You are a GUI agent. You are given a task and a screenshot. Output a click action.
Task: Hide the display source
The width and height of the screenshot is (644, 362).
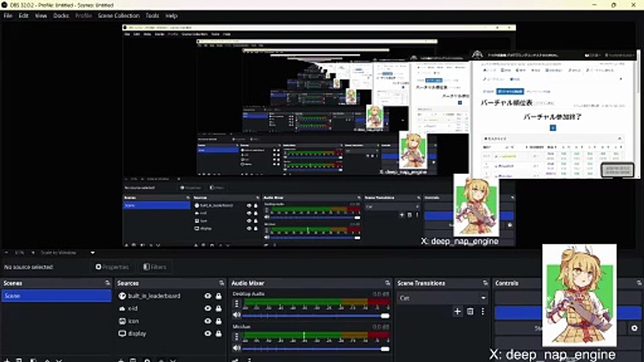click(x=208, y=333)
